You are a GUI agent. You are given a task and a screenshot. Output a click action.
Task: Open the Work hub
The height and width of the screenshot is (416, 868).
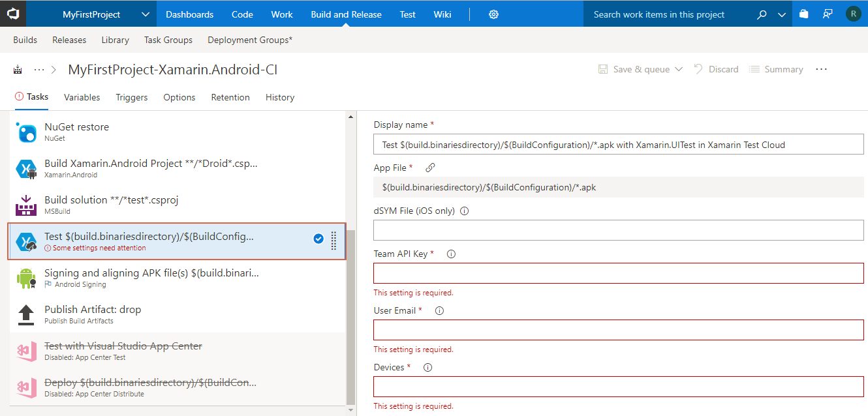coord(282,14)
